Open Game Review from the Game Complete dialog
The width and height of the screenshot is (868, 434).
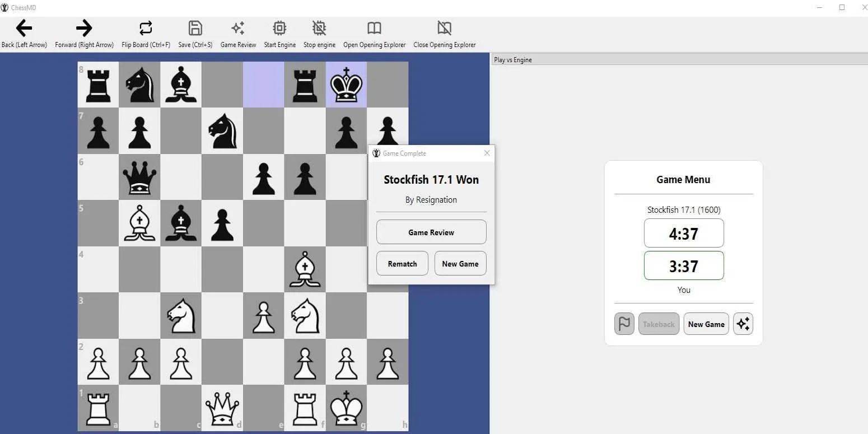coord(431,232)
